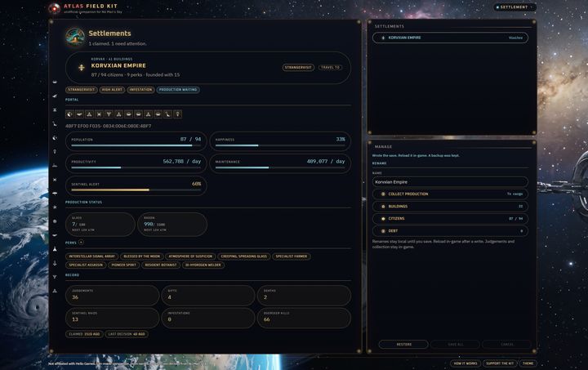Open the Tent glyph section in left sidebar
The width and height of the screenshot is (588, 370).
tap(55, 249)
